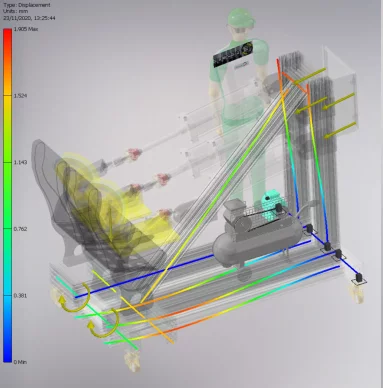
Task: Select the 0.381 legend value
Action: pos(19,296)
